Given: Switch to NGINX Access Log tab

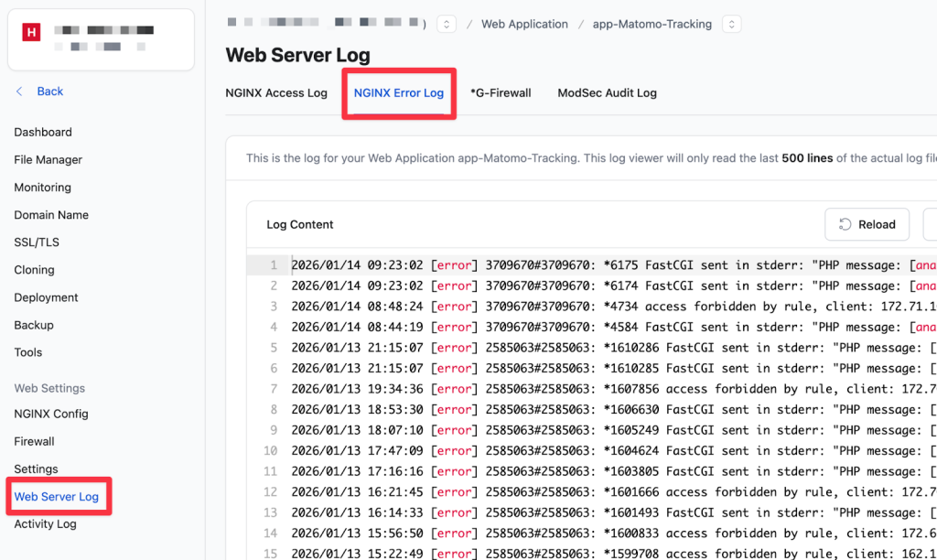Looking at the screenshot, I should 276,92.
